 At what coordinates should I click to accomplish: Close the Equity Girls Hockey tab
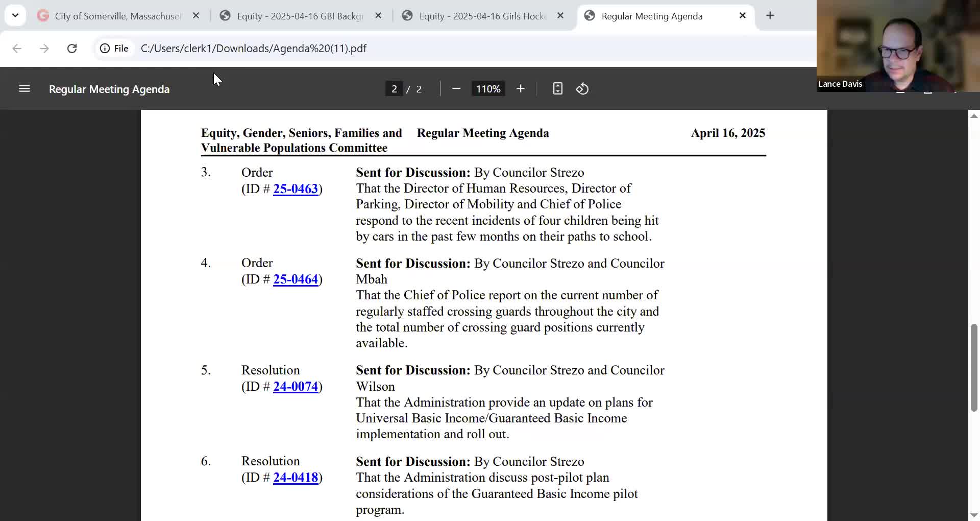tap(560, 16)
